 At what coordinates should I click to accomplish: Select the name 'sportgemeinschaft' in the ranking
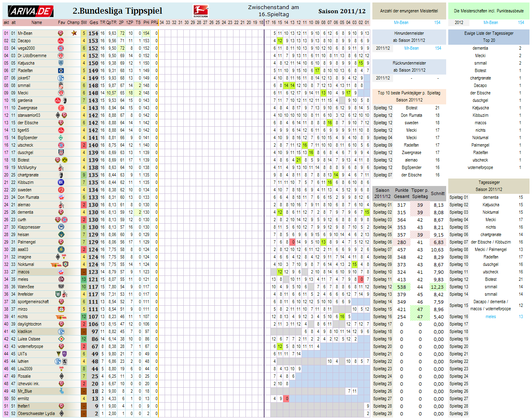click(x=33, y=302)
